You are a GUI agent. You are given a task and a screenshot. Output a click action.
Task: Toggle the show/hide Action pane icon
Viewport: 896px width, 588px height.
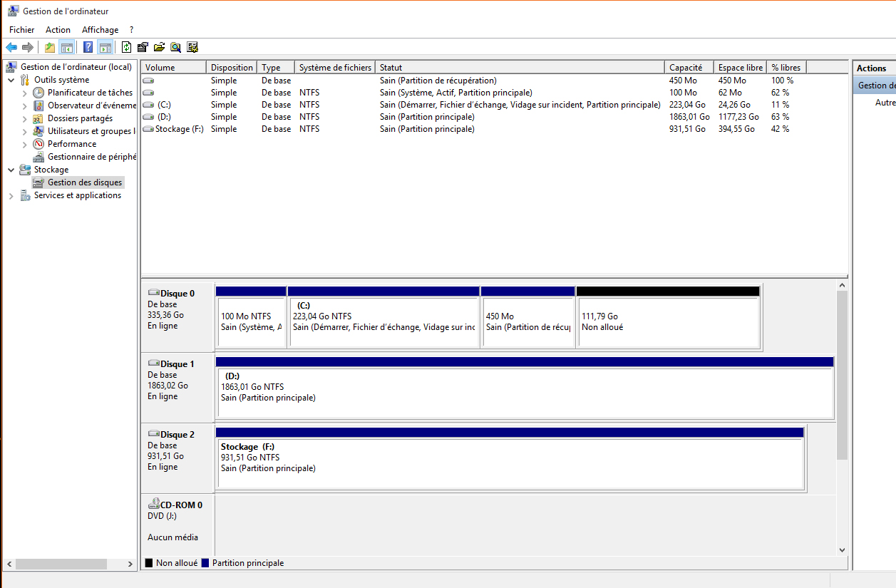[105, 48]
